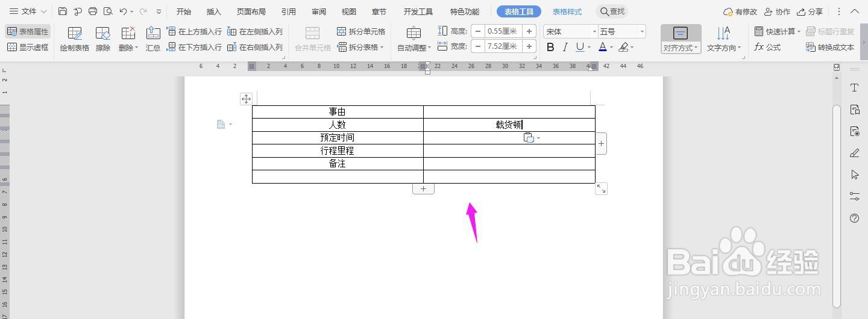The height and width of the screenshot is (319, 868).
Task: Insert a row below
Action: [x=194, y=47]
